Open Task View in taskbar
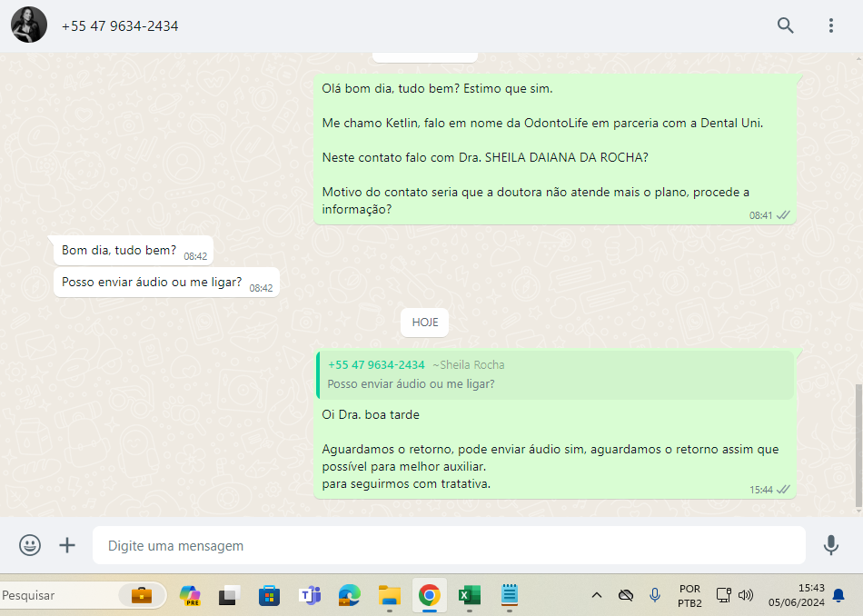863x616 pixels. 230,595
